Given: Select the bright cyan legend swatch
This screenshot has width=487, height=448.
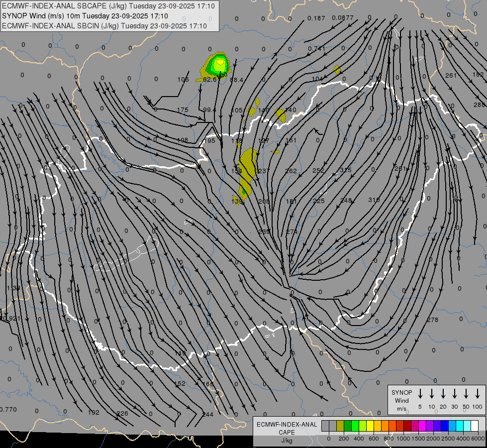Looking at the screenshot, I should (459, 426).
